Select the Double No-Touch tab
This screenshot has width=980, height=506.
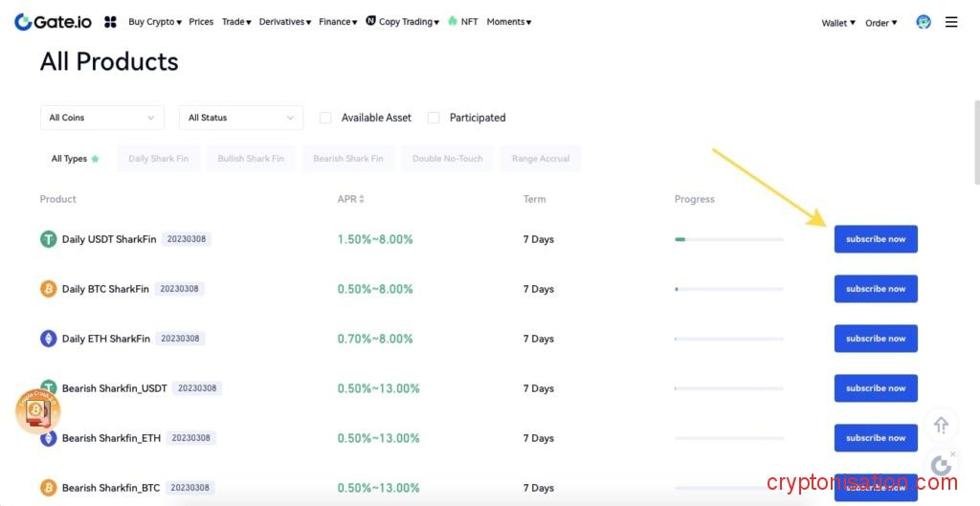coord(447,159)
